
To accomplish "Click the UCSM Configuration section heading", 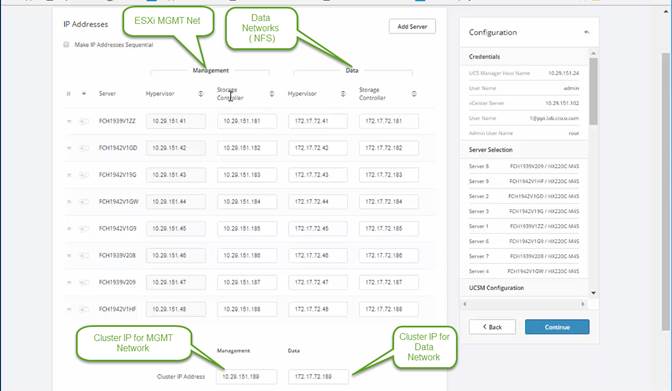I will coord(496,288).
